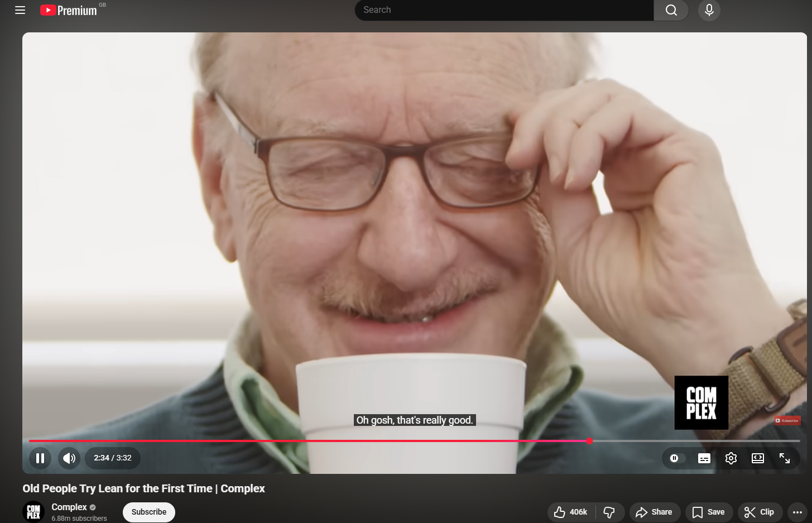Like the video with thumbs up
Viewport: 812px width, 523px height.
click(571, 512)
